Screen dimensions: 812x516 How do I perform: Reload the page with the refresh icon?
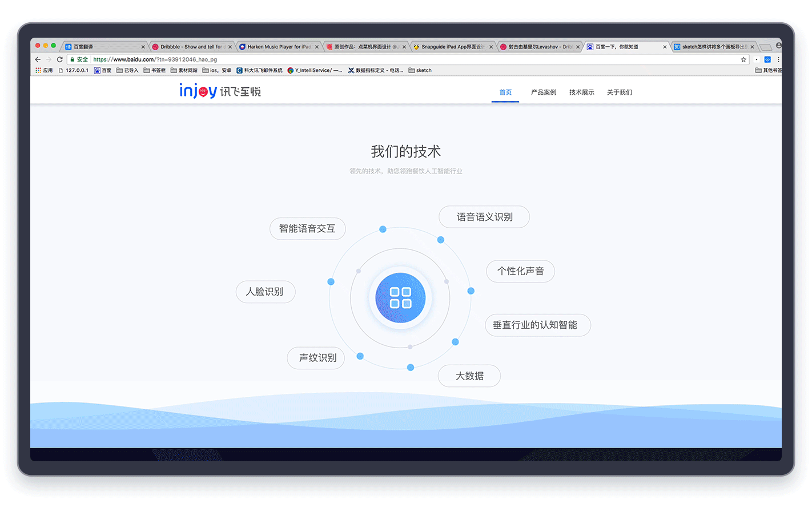pos(59,59)
